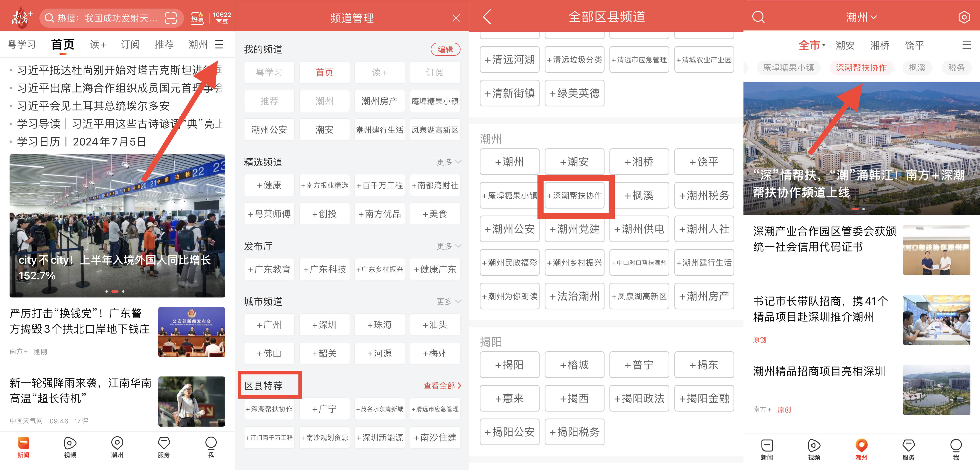Expand 精选频道 更多 chevron
The image size is (980, 470).
tap(449, 162)
